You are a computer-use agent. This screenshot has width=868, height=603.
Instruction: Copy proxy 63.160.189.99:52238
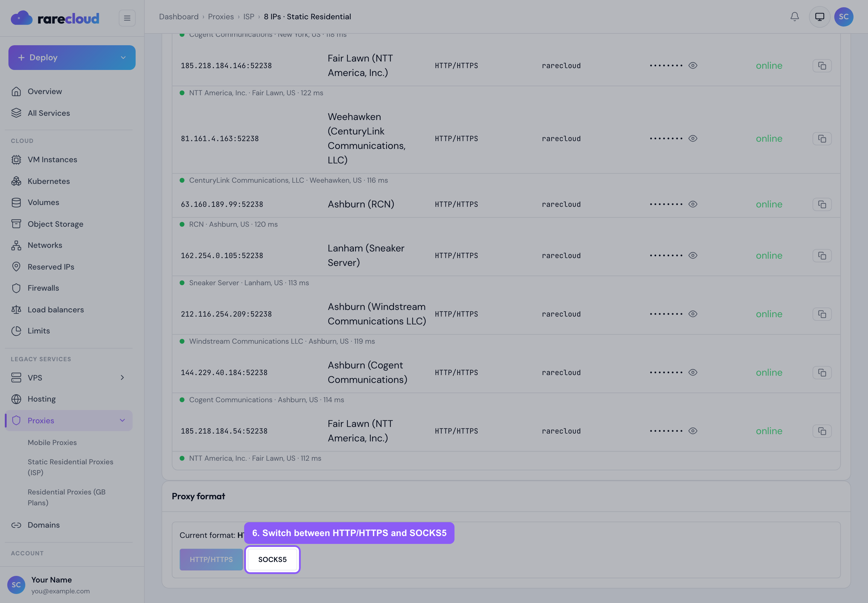pyautogui.click(x=822, y=204)
